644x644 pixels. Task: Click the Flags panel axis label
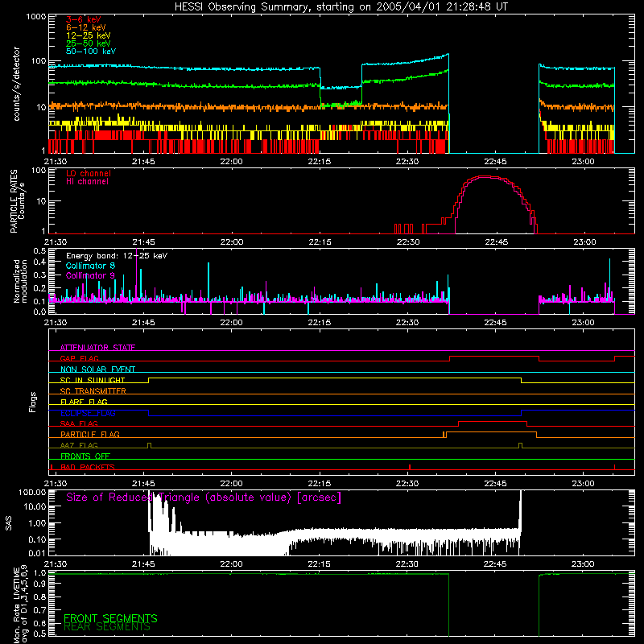(x=33, y=402)
